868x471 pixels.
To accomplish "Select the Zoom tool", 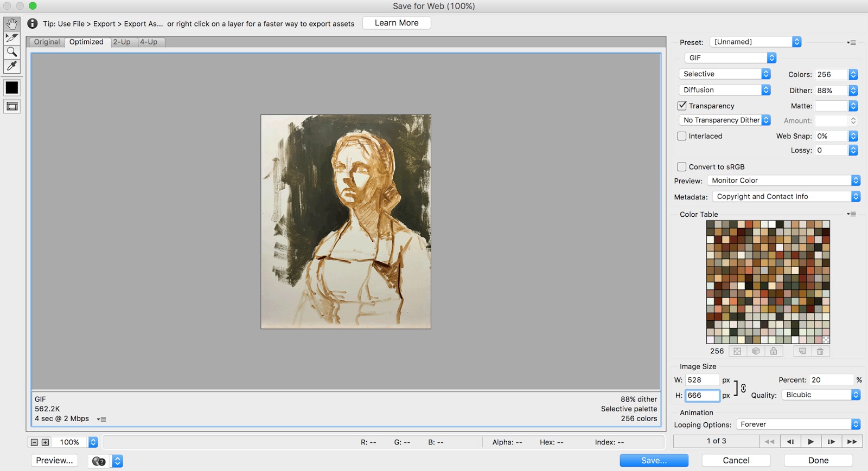I will (12, 52).
